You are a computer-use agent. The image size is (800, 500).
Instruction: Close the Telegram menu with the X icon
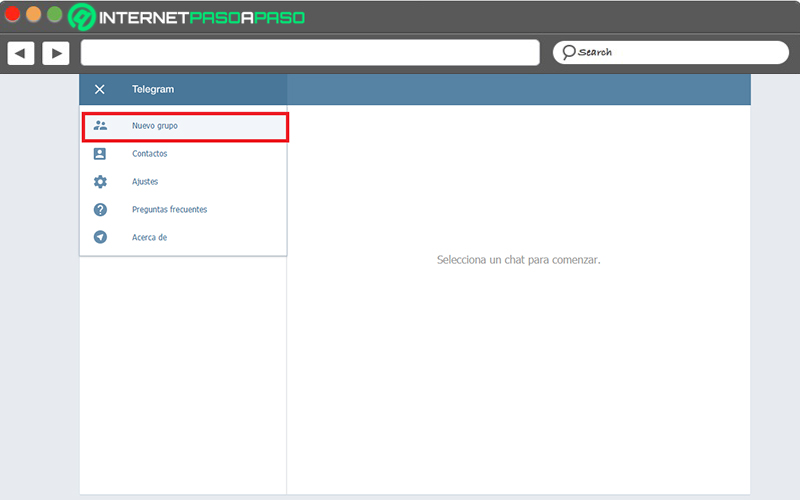(99, 89)
